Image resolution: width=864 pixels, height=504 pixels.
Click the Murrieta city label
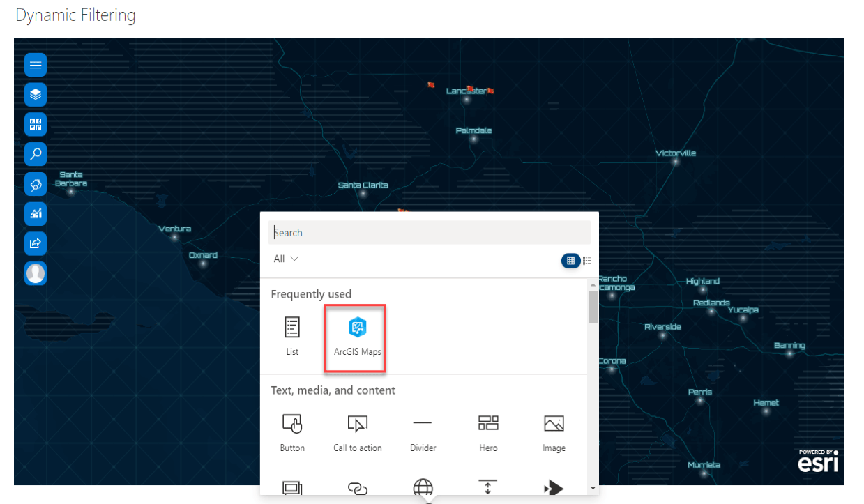click(704, 465)
